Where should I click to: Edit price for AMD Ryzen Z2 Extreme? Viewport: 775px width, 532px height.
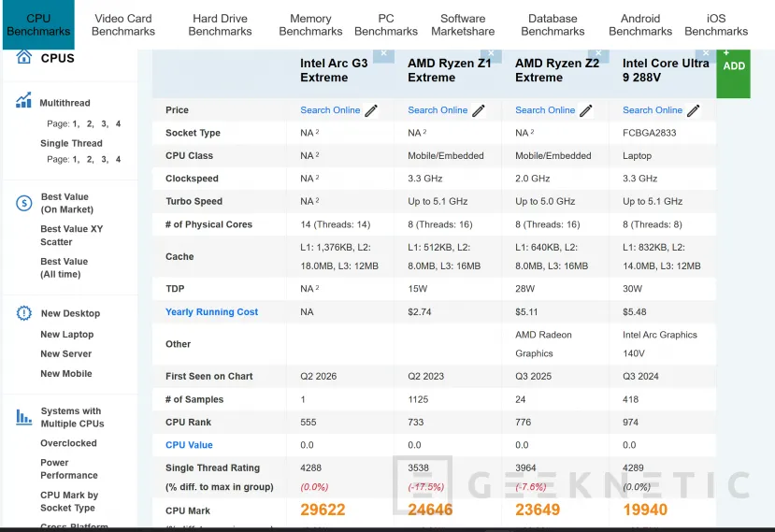[586, 110]
